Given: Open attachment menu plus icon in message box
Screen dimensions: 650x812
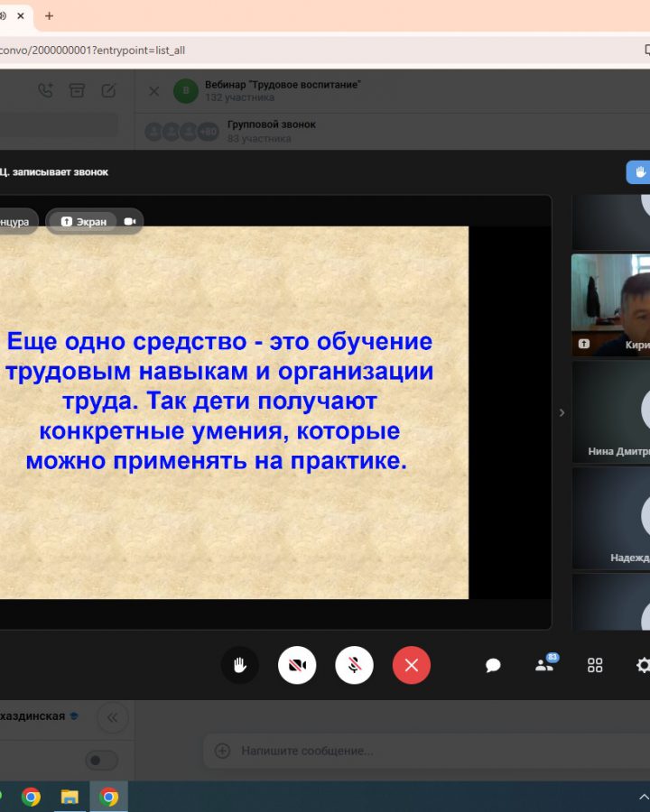Looking at the screenshot, I should [x=222, y=751].
